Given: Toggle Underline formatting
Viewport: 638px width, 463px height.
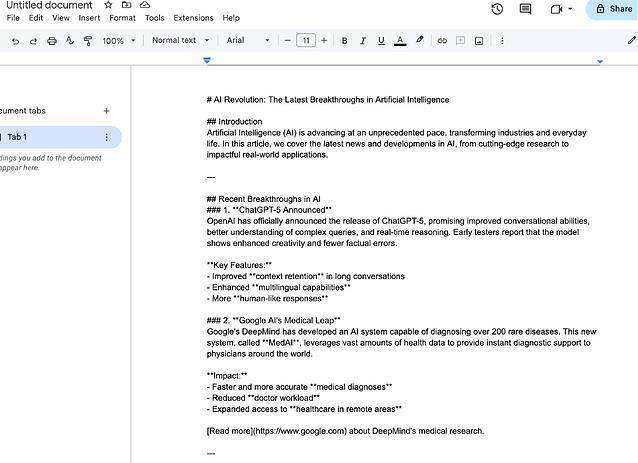Looking at the screenshot, I should point(381,41).
